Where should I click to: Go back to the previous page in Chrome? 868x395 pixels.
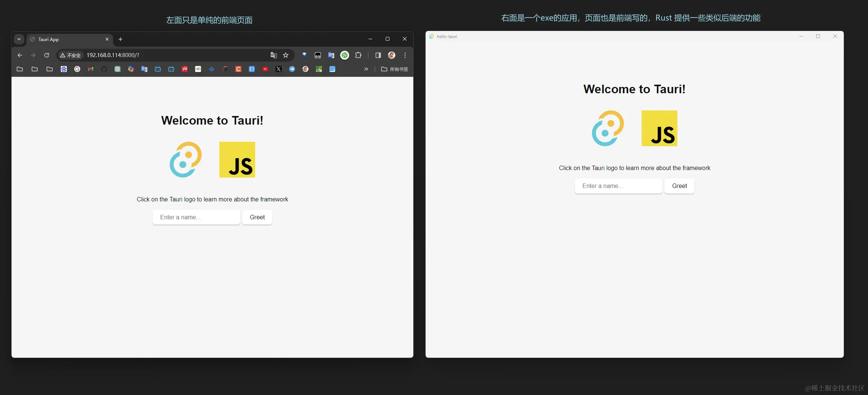pos(20,55)
